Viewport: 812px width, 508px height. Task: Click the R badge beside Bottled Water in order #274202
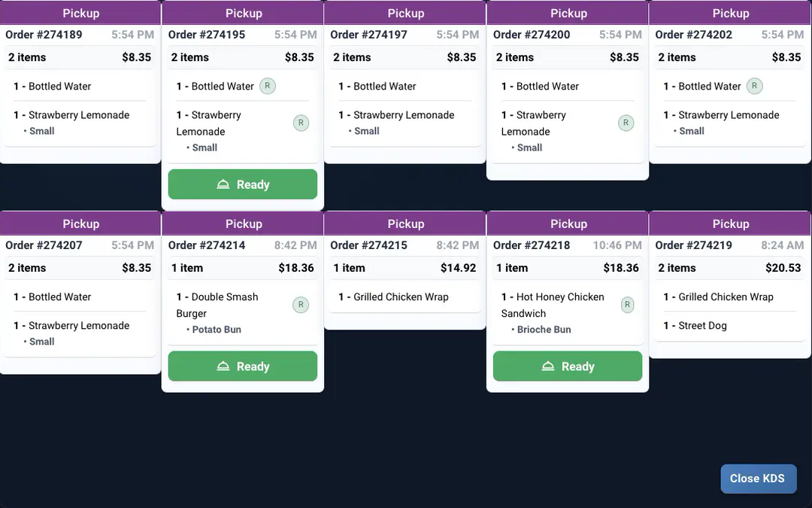coord(755,87)
